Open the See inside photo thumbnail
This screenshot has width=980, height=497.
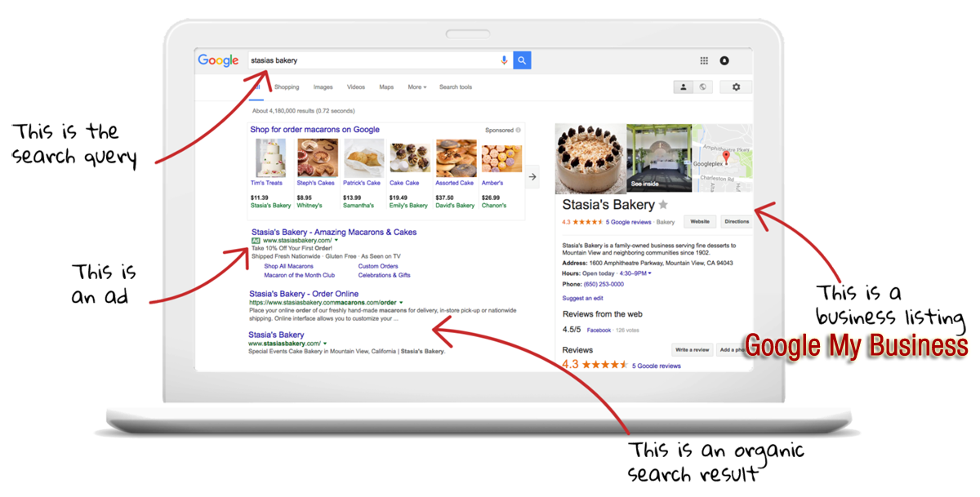tap(659, 158)
